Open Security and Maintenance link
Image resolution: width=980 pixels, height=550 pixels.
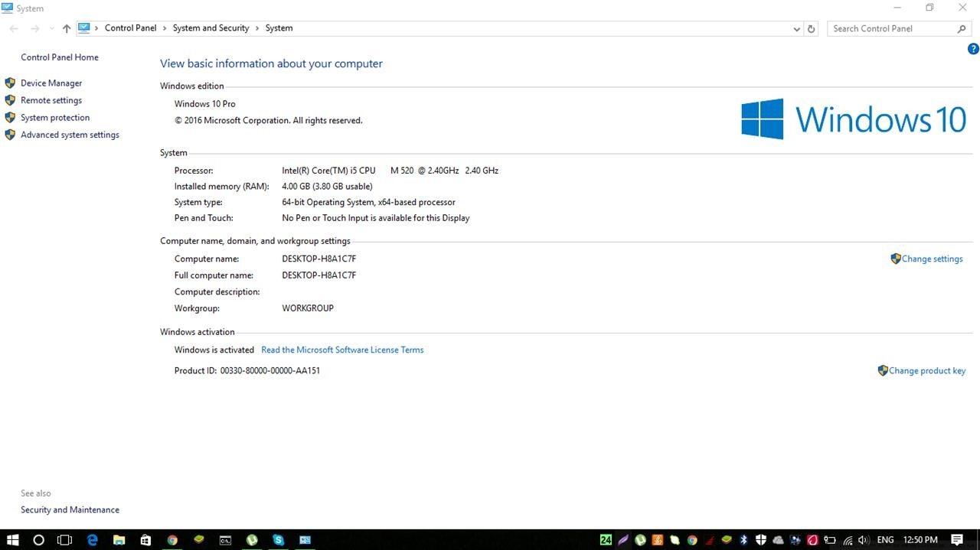point(70,509)
